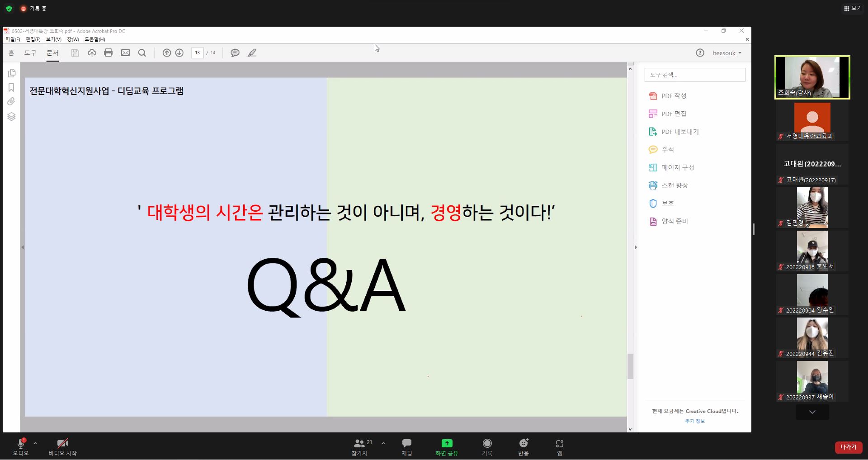Click the email envelope icon
The width and height of the screenshot is (868, 460).
[x=125, y=53]
